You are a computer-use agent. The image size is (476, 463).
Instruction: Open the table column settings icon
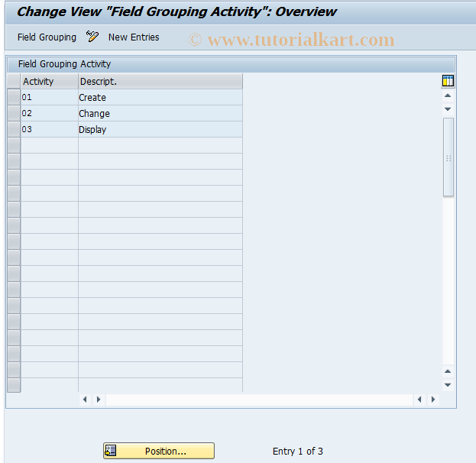448,81
